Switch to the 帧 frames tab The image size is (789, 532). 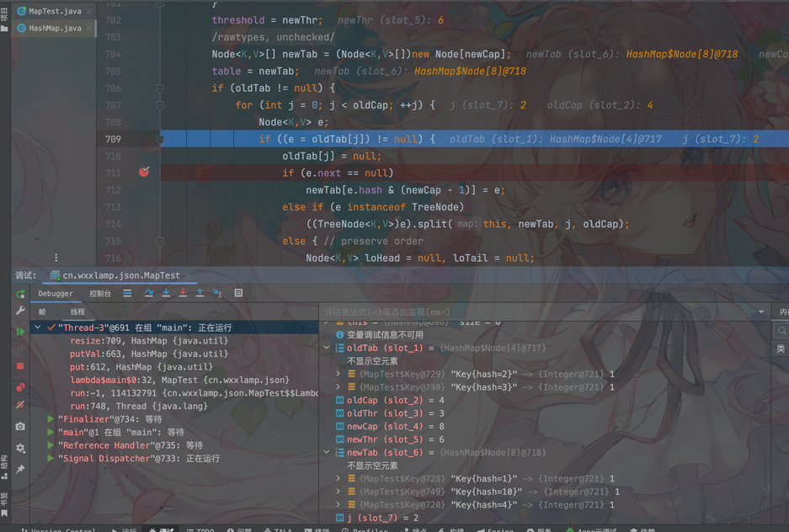tap(42, 311)
